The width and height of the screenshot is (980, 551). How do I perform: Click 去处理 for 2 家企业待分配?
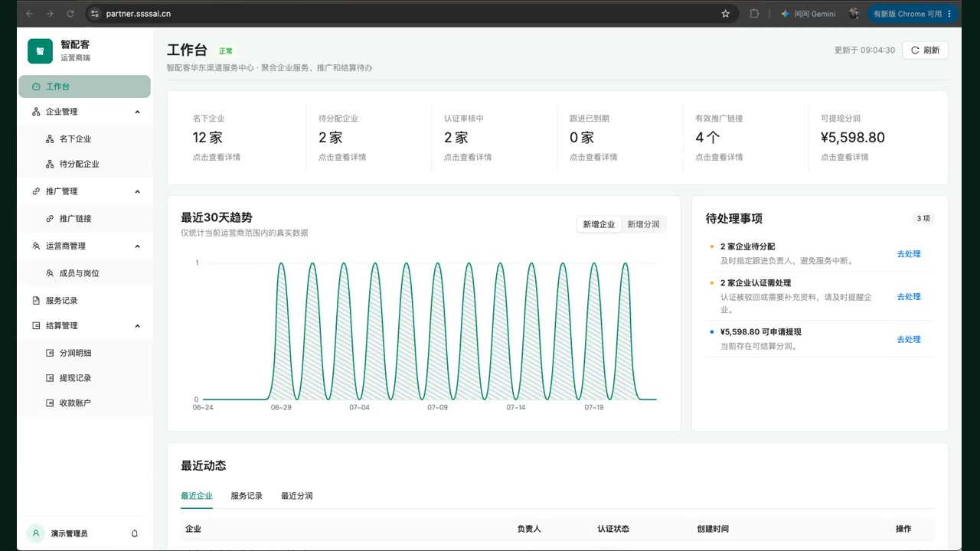pos(909,254)
